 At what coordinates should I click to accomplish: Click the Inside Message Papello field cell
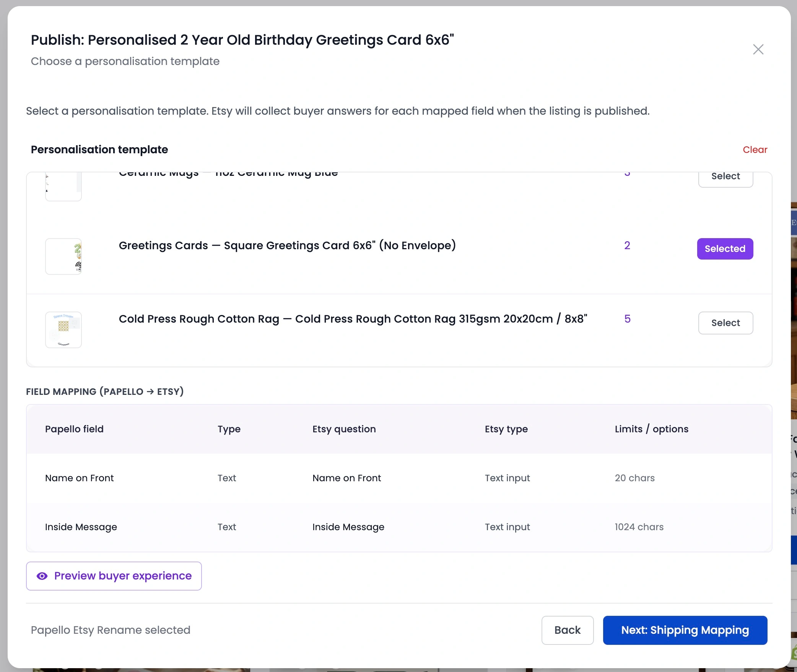(81, 527)
